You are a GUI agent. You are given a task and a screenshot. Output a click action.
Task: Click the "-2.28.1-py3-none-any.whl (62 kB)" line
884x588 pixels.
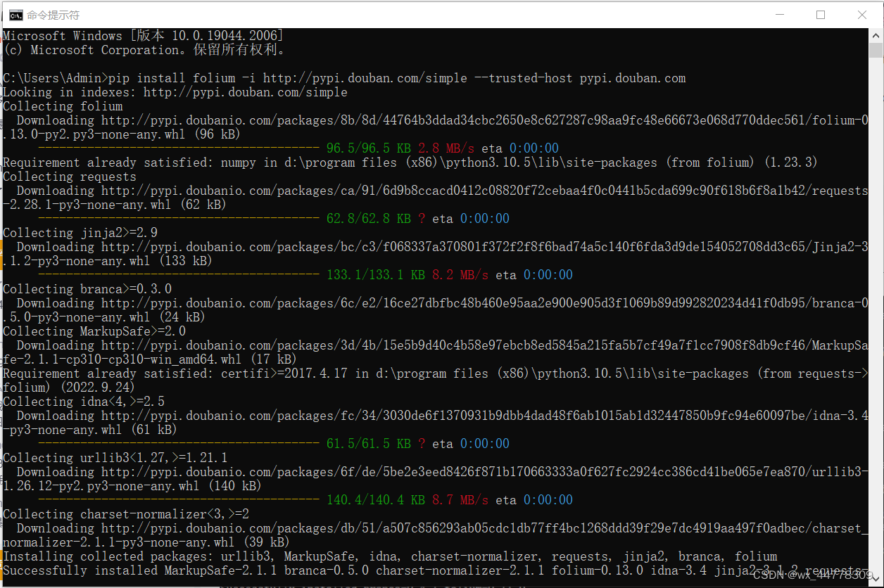coord(115,205)
